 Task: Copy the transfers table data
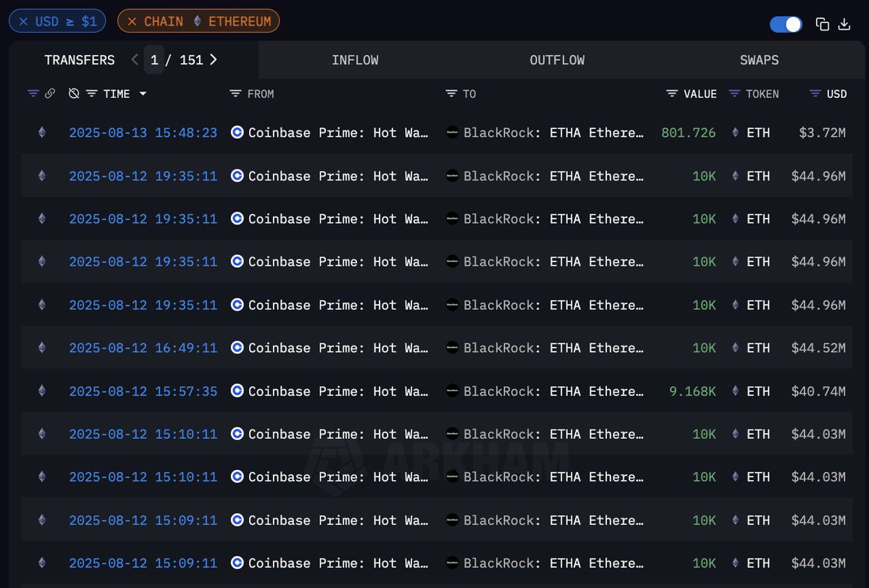(823, 24)
